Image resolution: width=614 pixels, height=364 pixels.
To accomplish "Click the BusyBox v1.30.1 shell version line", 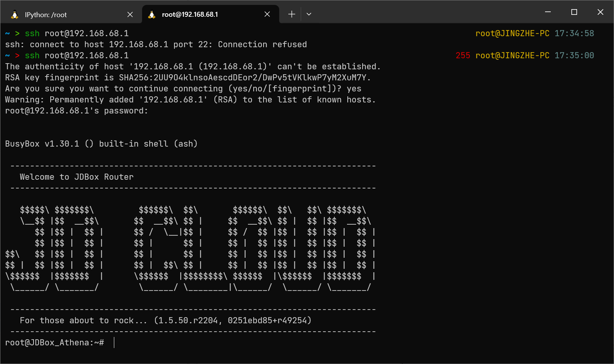I will (x=101, y=144).
